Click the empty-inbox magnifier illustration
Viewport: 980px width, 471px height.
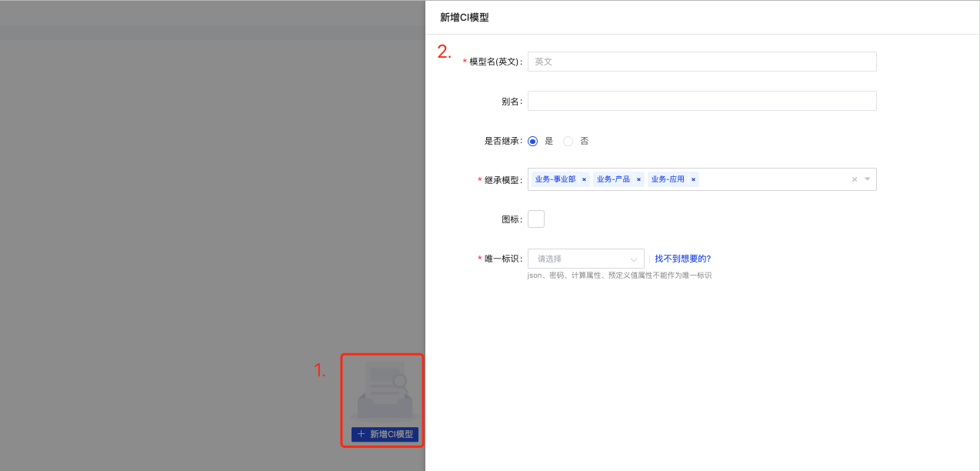pos(384,390)
